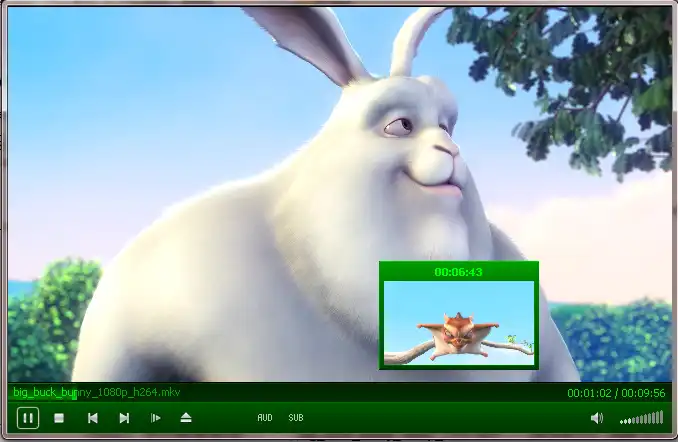The width and height of the screenshot is (678, 442).
Task: Mute sound with the speaker icon
Action: [x=597, y=418]
